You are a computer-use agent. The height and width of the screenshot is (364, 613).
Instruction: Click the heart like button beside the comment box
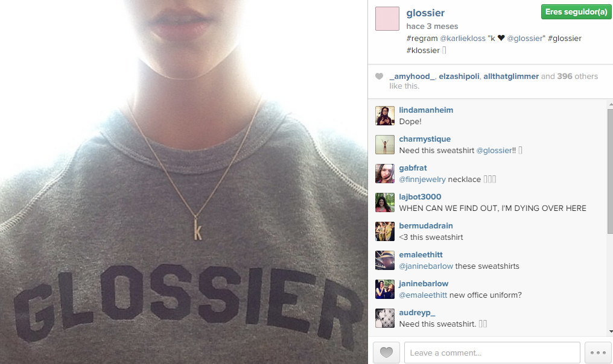click(386, 353)
